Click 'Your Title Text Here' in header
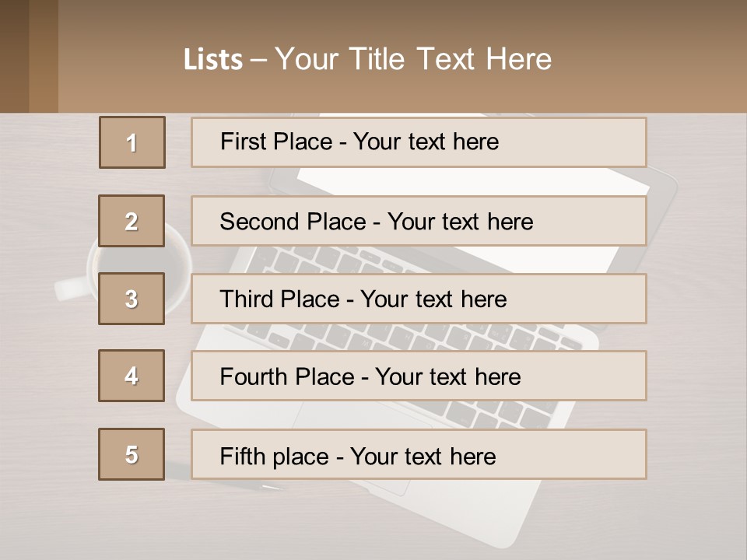747x560 pixels. click(x=413, y=59)
